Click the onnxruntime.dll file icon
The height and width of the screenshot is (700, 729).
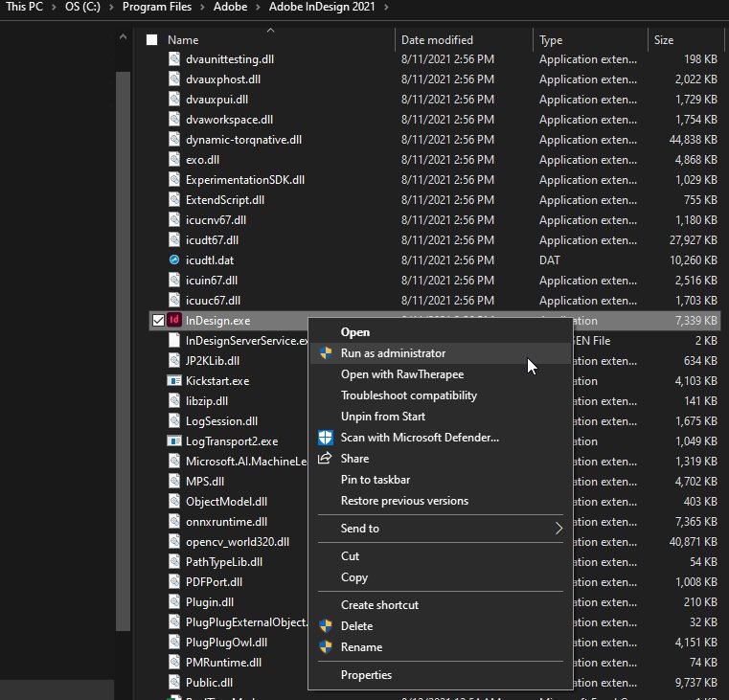pos(174,521)
